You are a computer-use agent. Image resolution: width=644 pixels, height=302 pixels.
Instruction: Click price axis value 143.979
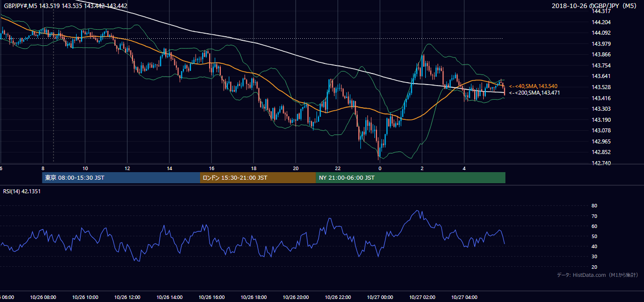(x=601, y=44)
